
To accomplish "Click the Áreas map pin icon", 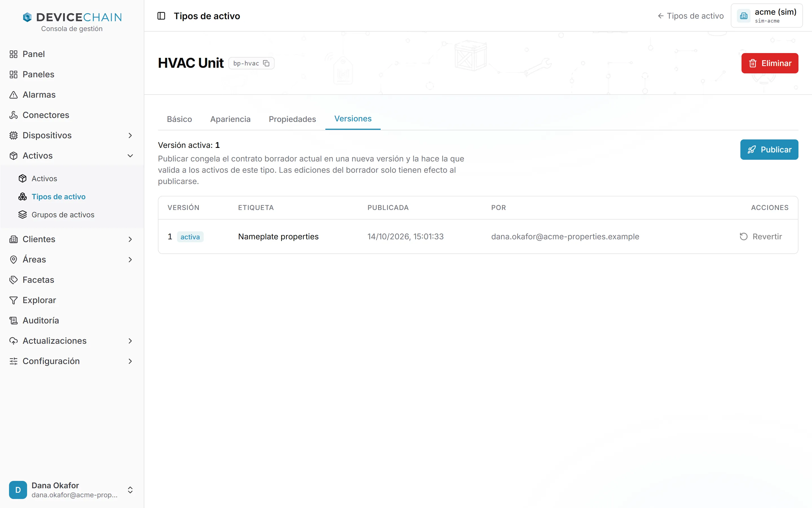I will [x=14, y=259].
